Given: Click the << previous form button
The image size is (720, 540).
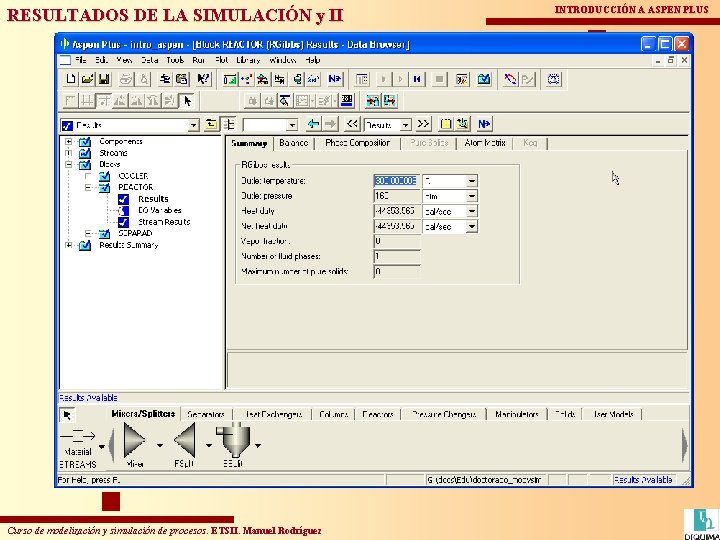Looking at the screenshot, I should (x=352, y=124).
